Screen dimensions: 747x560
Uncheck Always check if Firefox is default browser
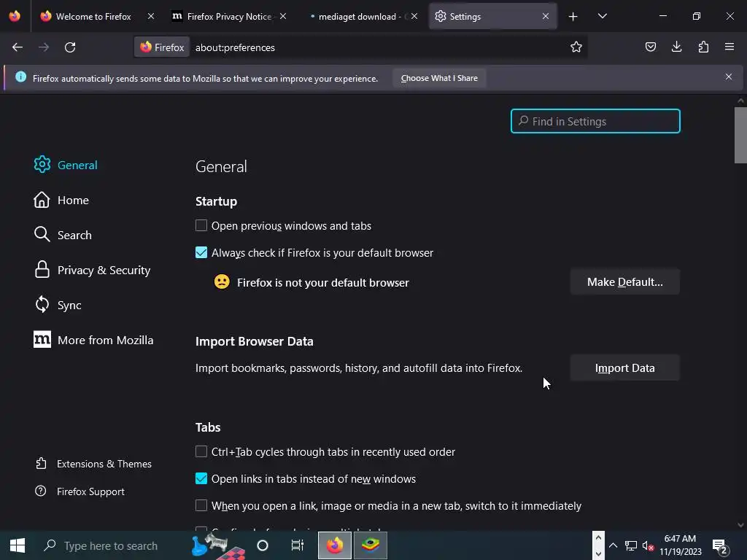[201, 252]
